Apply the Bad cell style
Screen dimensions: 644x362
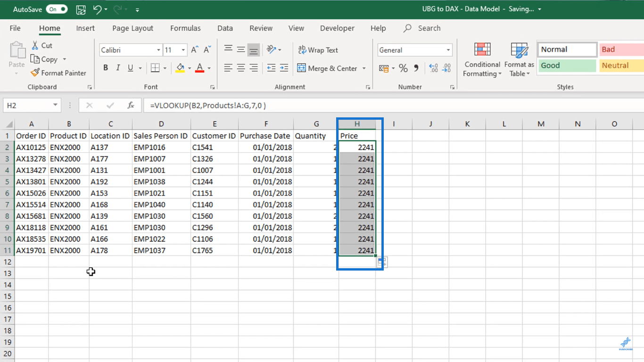click(621, 49)
